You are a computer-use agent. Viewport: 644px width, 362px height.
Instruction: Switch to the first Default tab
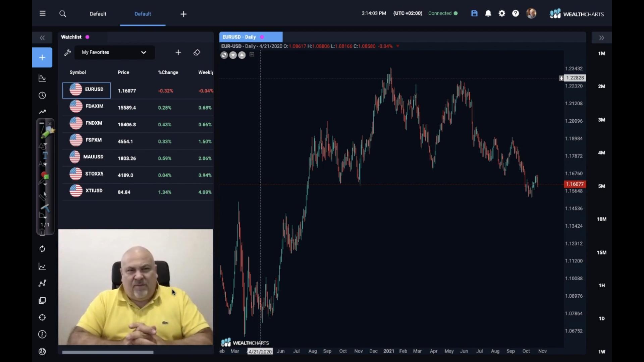(98, 14)
